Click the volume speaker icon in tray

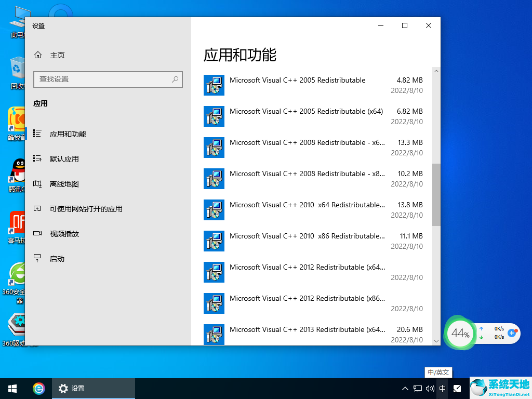coord(430,389)
